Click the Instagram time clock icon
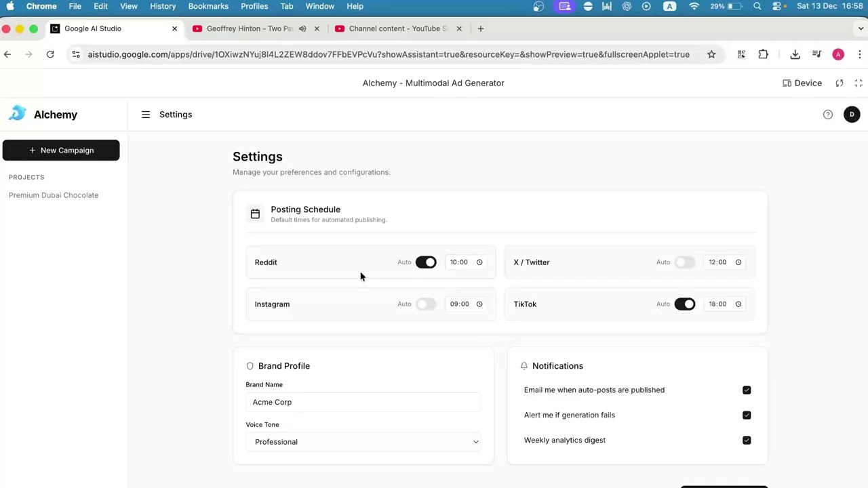The width and height of the screenshot is (868, 488). click(479, 304)
